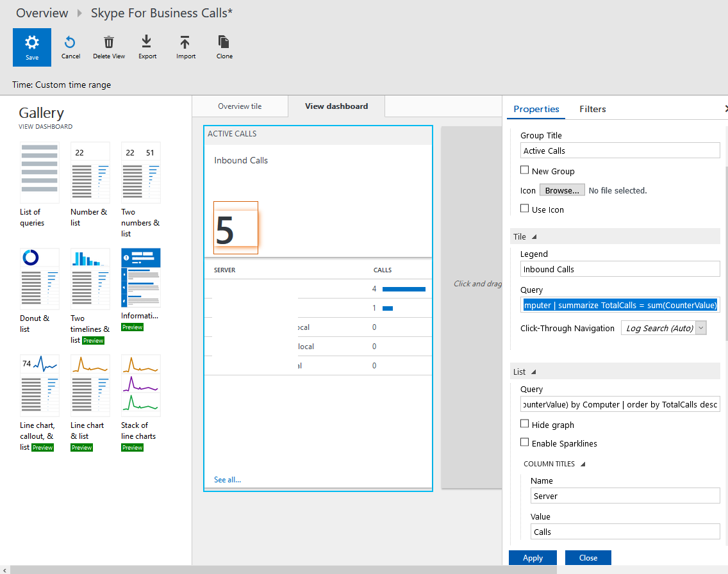The image size is (728, 574).
Task: Collapse the Column Titles section
Action: [583, 464]
